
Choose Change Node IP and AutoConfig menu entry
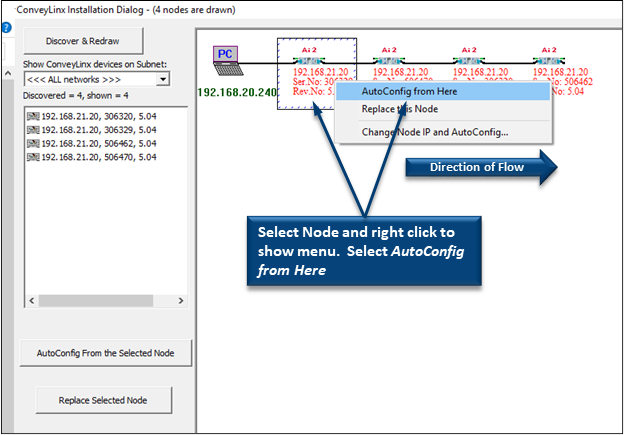tap(443, 132)
